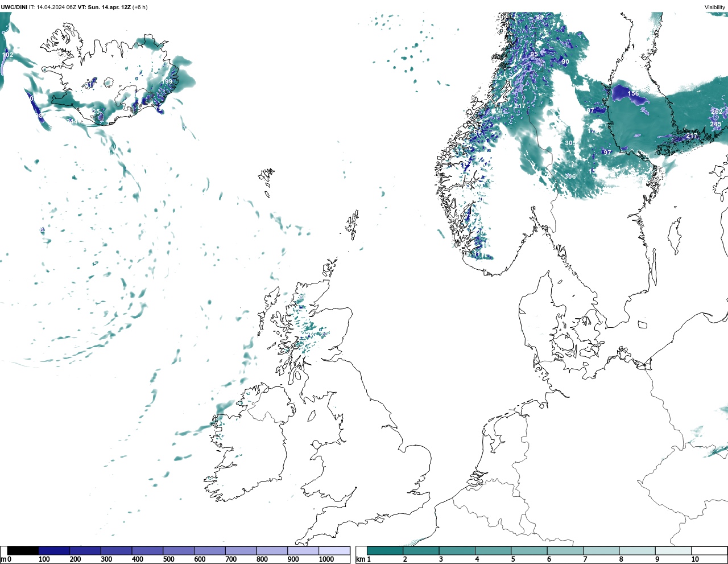Image resolution: width=728 pixels, height=564 pixels.
Task: Click the '1000' legend tick label
Action: tap(326, 559)
